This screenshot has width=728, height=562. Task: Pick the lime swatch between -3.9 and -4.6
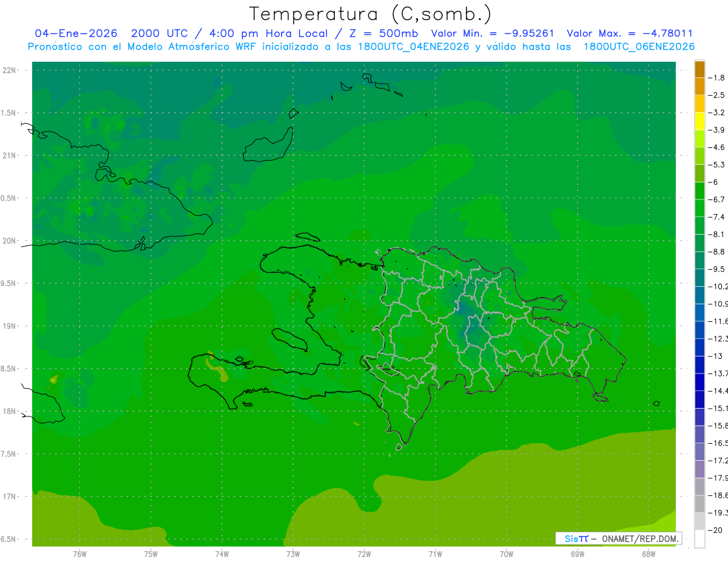699,138
